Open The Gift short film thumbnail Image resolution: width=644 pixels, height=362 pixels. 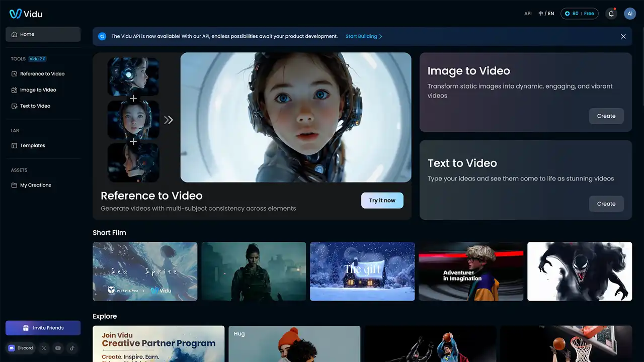[x=362, y=271]
